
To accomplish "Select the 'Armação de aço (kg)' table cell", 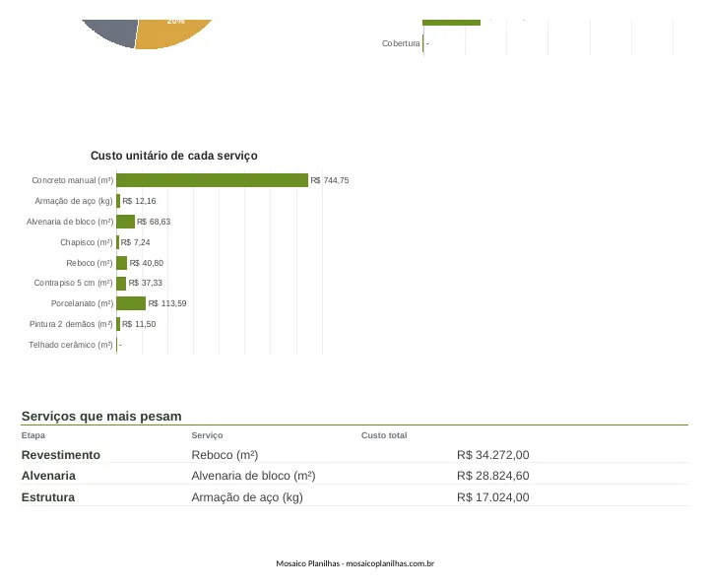I will tap(247, 497).
